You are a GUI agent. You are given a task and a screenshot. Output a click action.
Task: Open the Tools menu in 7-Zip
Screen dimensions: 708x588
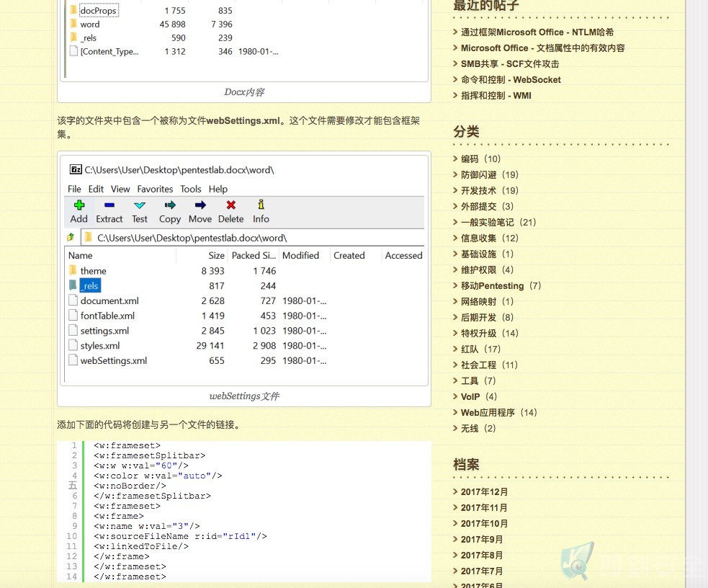point(191,189)
